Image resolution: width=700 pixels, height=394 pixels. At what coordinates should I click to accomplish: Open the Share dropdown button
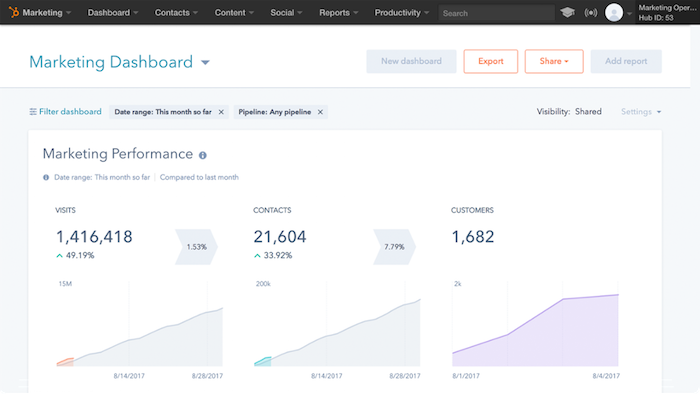pos(554,61)
